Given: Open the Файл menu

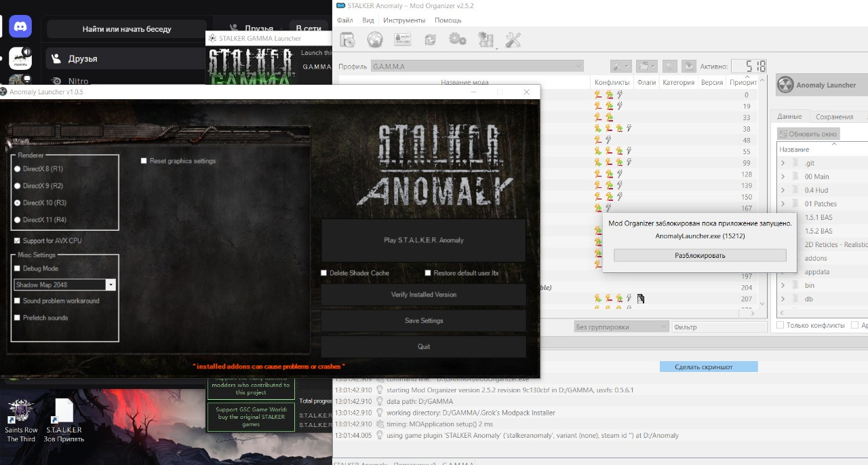Looking at the screenshot, I should pyautogui.click(x=344, y=20).
